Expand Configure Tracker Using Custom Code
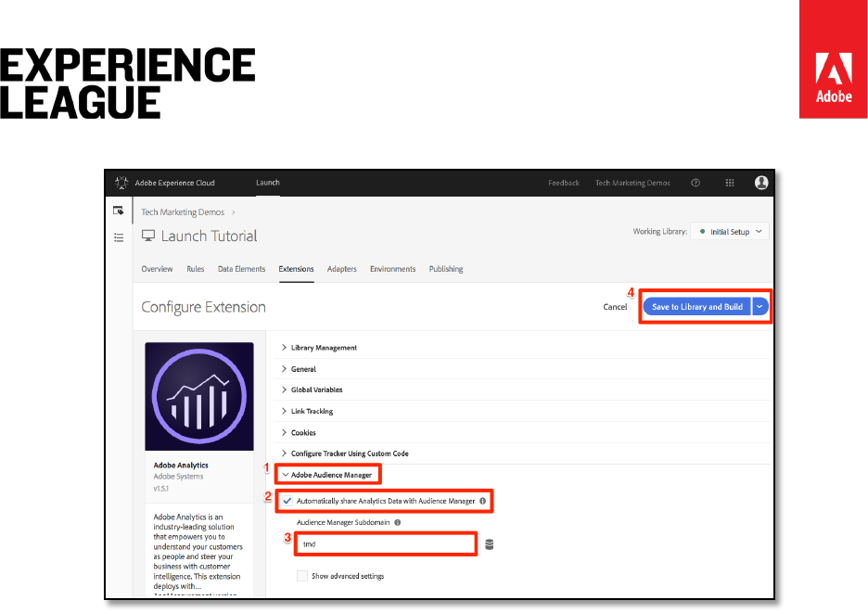This screenshot has width=868, height=613. tap(344, 453)
